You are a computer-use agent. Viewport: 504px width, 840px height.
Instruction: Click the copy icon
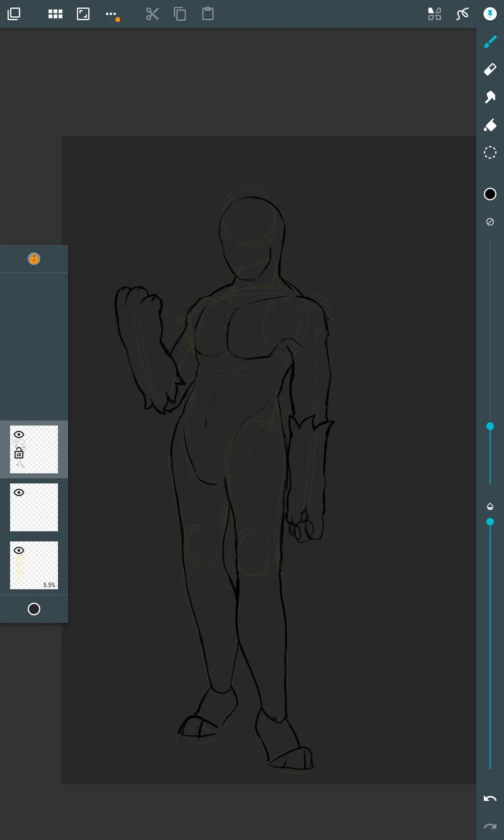[180, 14]
